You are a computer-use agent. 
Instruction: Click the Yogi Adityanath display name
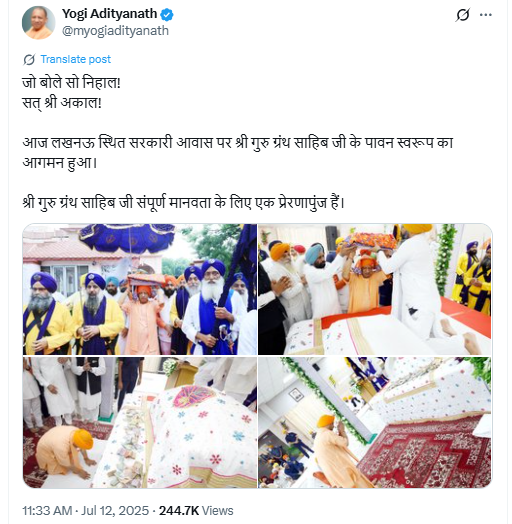tap(110, 14)
